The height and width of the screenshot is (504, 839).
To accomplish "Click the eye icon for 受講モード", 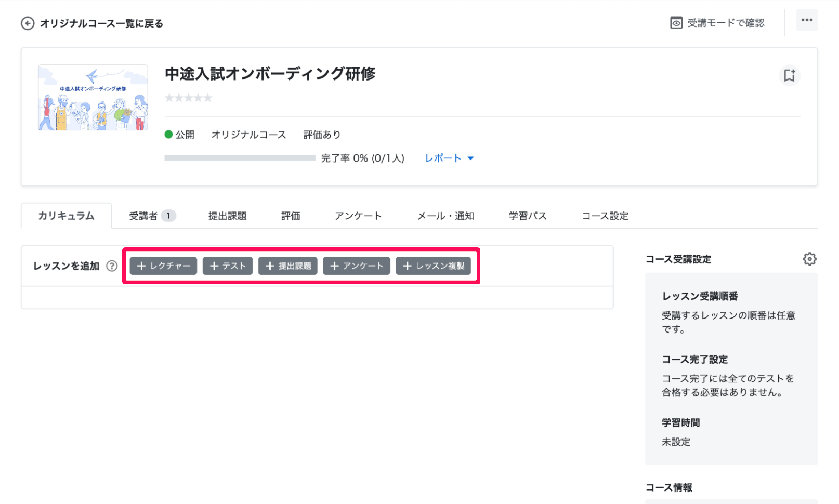I will tap(676, 23).
